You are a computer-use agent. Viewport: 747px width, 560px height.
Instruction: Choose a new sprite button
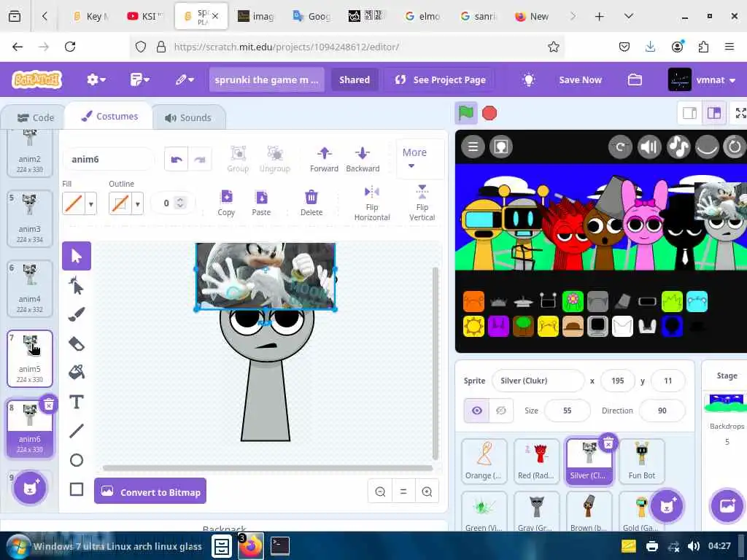667,505
